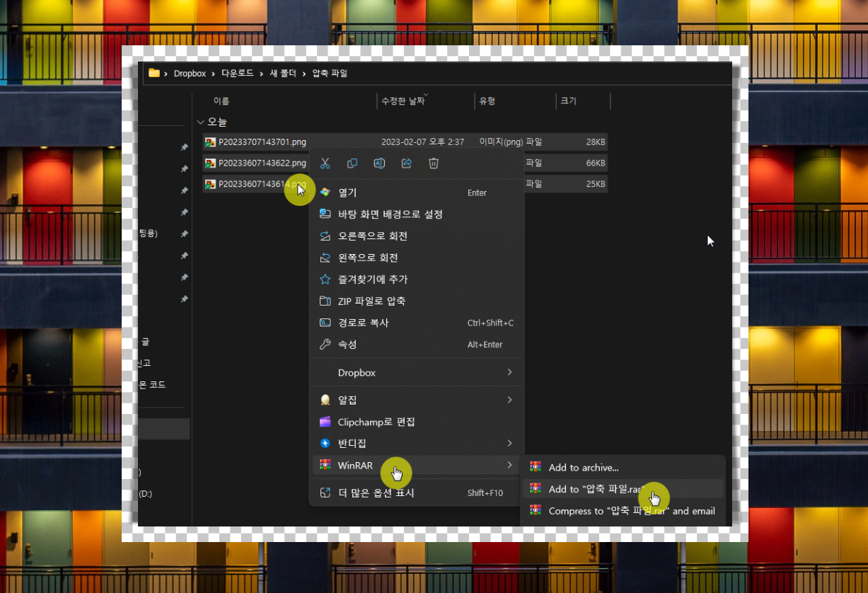Click the folder icon in the address bar
Image resolution: width=868 pixels, height=593 pixels.
pos(154,73)
